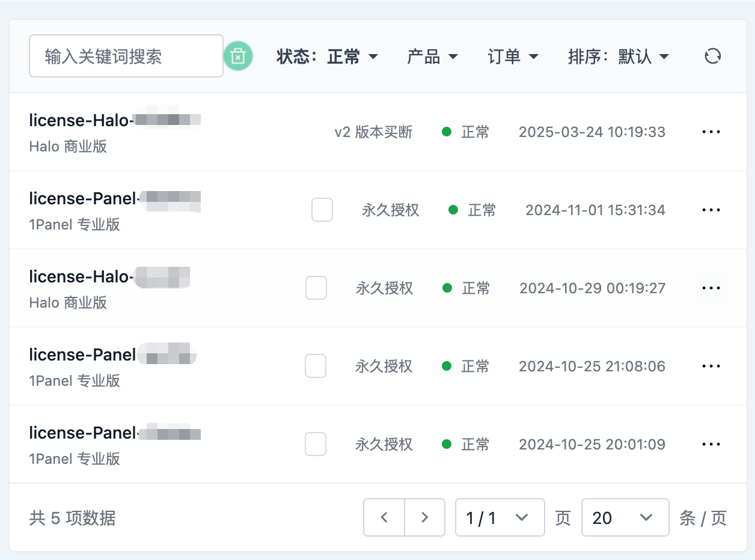755x560 pixels.
Task: Expand the 20 items per page selector
Action: coord(625,517)
